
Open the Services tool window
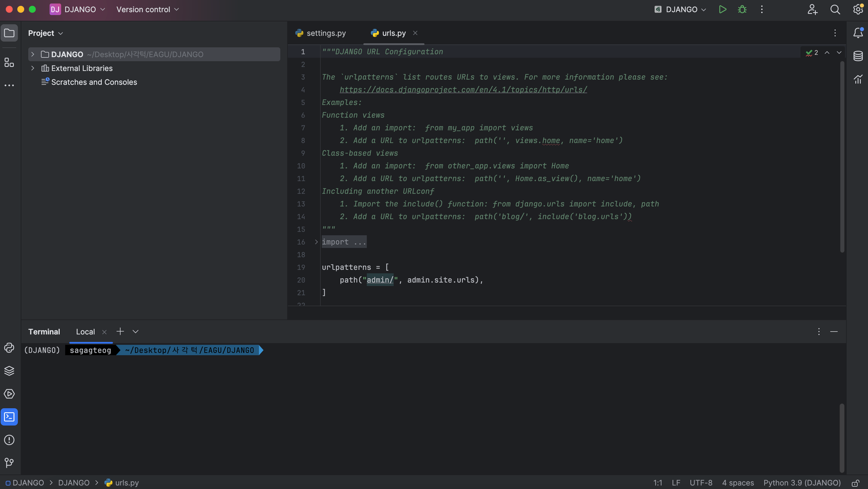pos(9,394)
